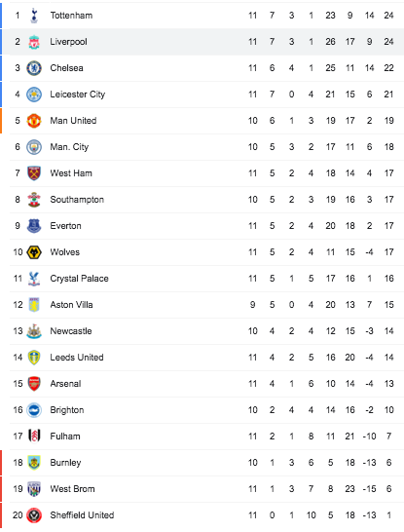Select the Newcastle team name

click(x=71, y=331)
